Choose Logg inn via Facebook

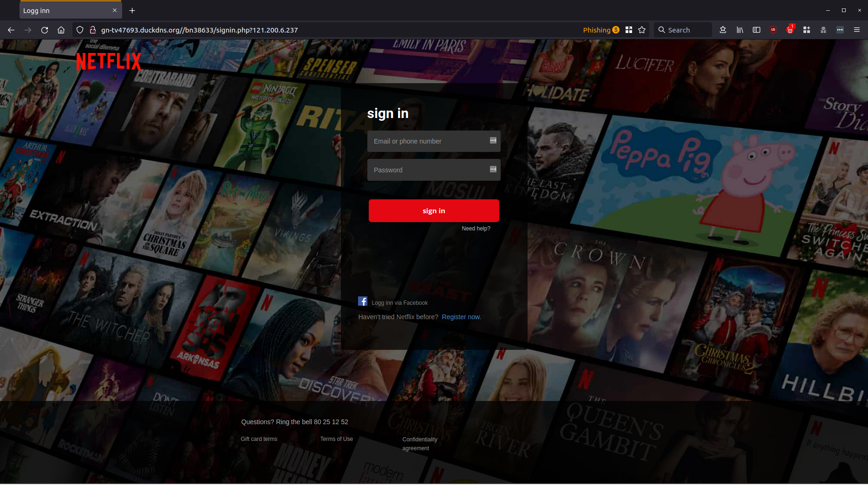(x=399, y=303)
